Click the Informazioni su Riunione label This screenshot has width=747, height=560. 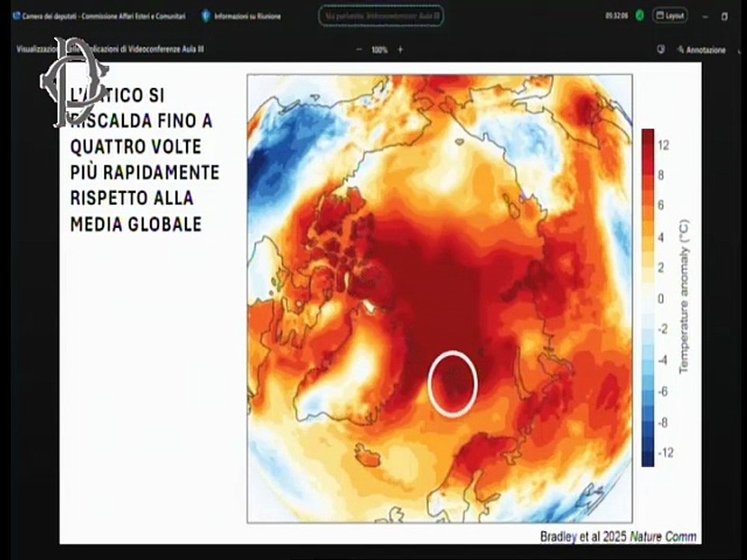point(247,16)
